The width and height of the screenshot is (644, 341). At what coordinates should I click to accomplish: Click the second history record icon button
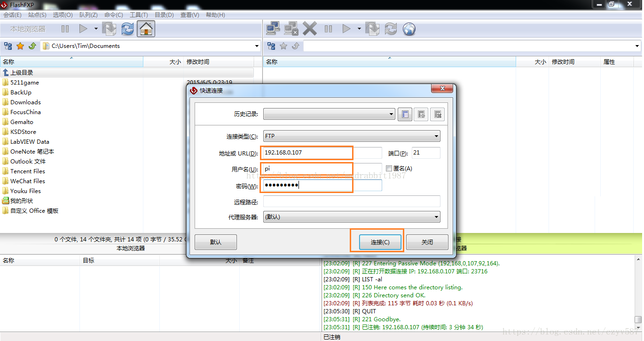[x=421, y=114]
